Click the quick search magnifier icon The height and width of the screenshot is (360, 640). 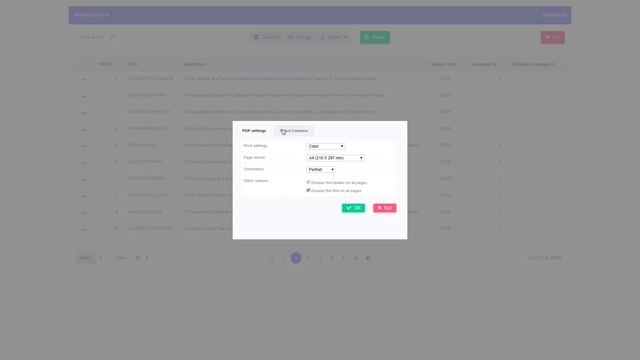click(113, 37)
